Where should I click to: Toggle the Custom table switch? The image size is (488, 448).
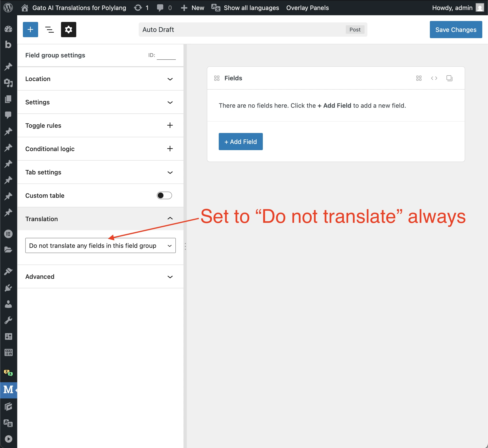(164, 195)
